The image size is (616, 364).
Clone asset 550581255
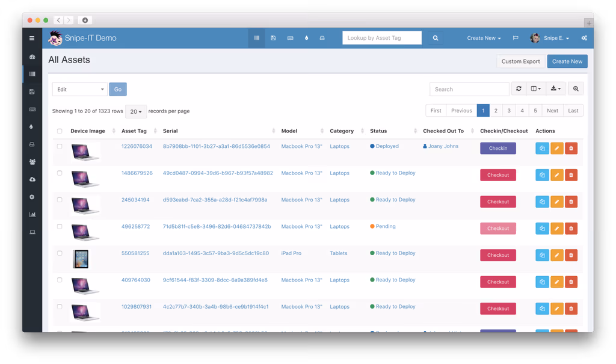point(542,255)
